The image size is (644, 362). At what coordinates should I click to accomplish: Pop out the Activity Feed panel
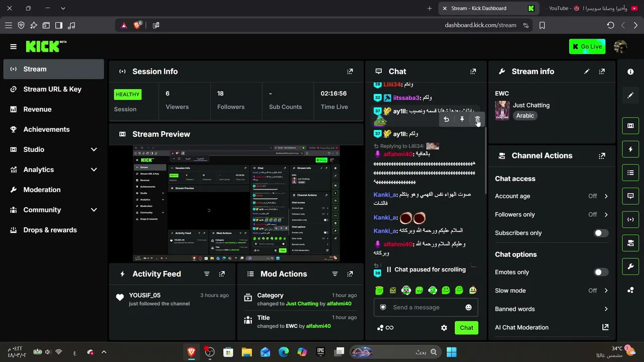[222, 274]
